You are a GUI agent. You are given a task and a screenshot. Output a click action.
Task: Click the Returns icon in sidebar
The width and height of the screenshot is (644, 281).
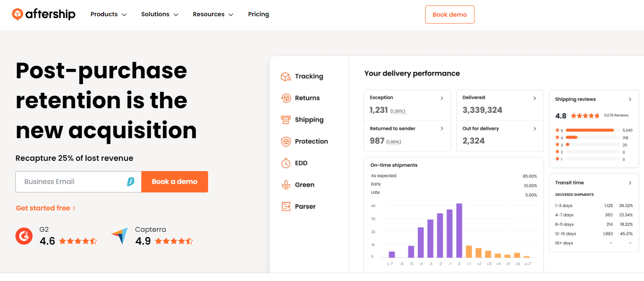point(286,98)
